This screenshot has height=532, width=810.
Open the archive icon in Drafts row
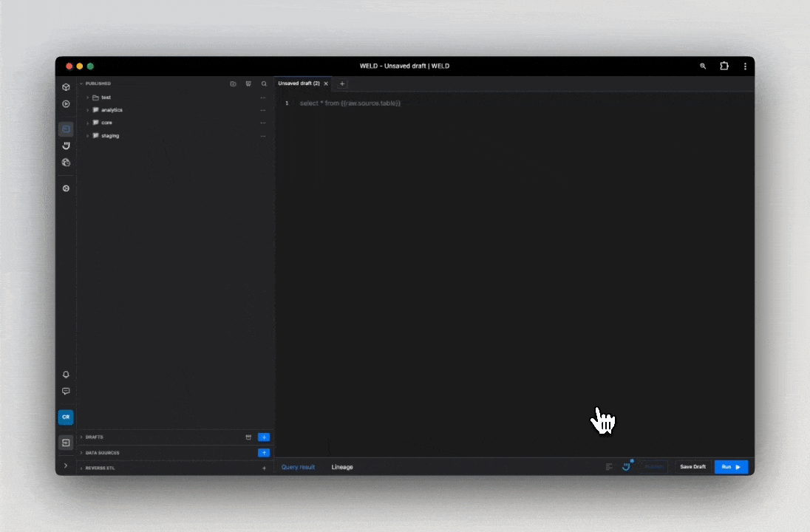[248, 437]
